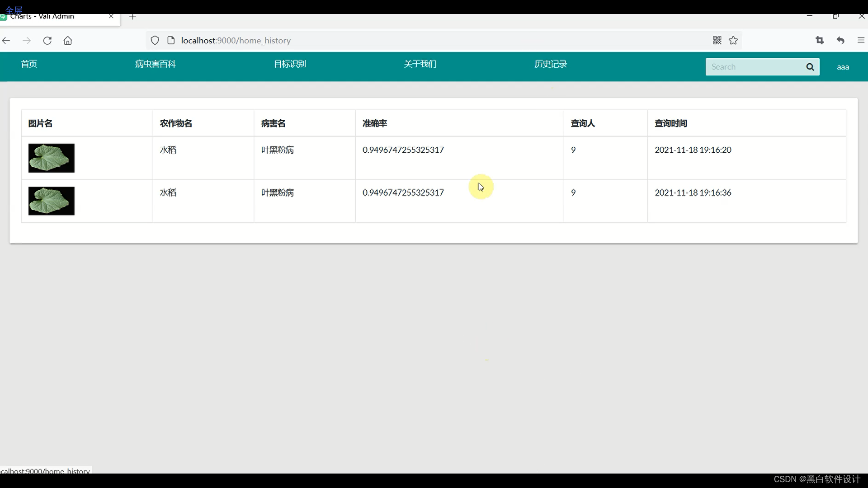868x488 pixels.
Task: Click the 目标识别 navigation tab
Action: (x=290, y=64)
